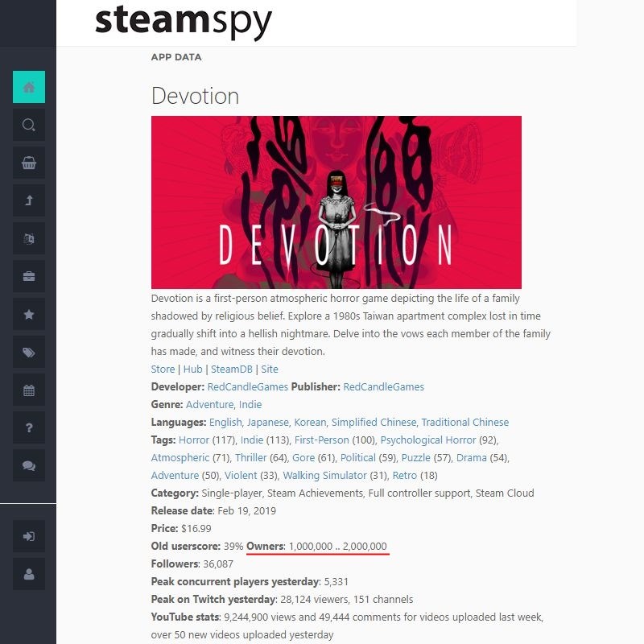
Task: Open the language translation sidebar icon
Action: pyautogui.click(x=29, y=238)
